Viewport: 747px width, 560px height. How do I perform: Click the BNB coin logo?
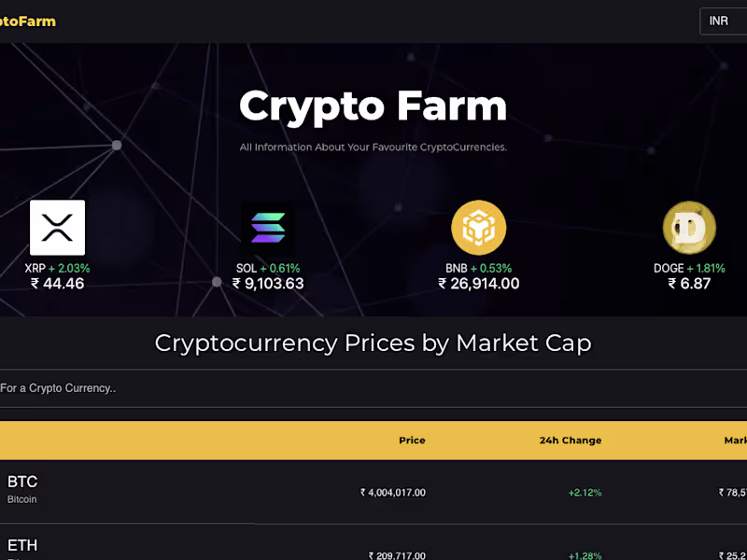[x=478, y=228]
